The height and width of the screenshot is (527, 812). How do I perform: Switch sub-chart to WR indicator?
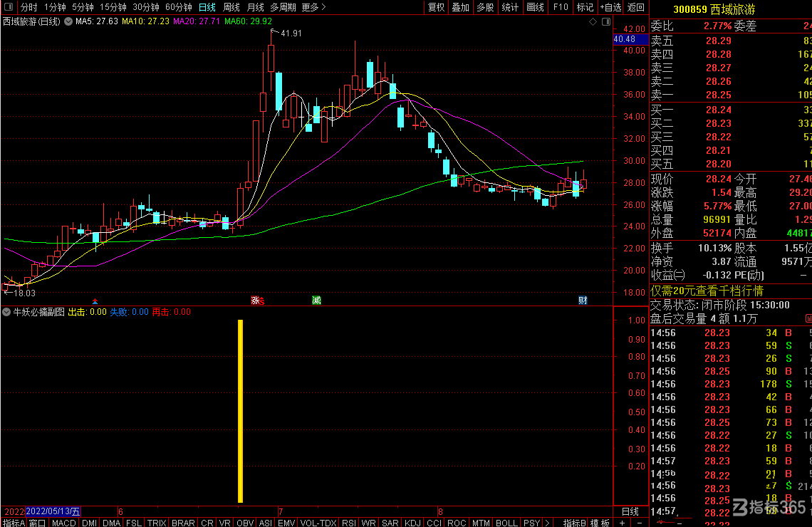369,523
